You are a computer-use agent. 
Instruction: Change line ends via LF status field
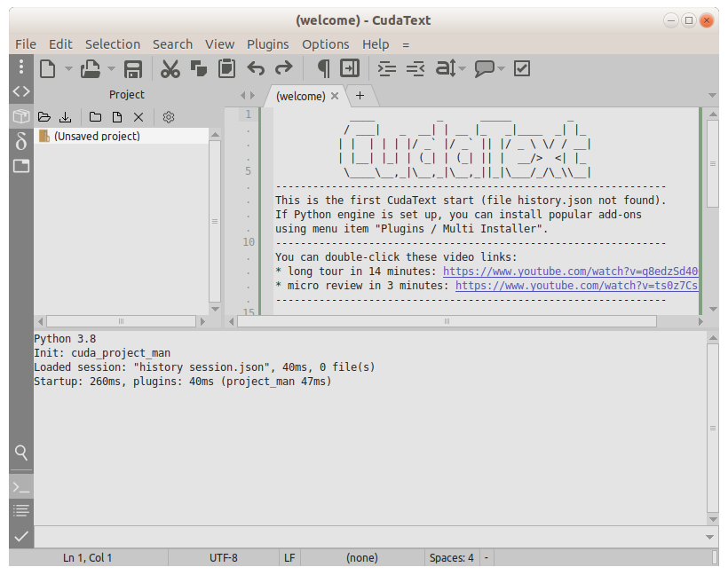coord(289,558)
